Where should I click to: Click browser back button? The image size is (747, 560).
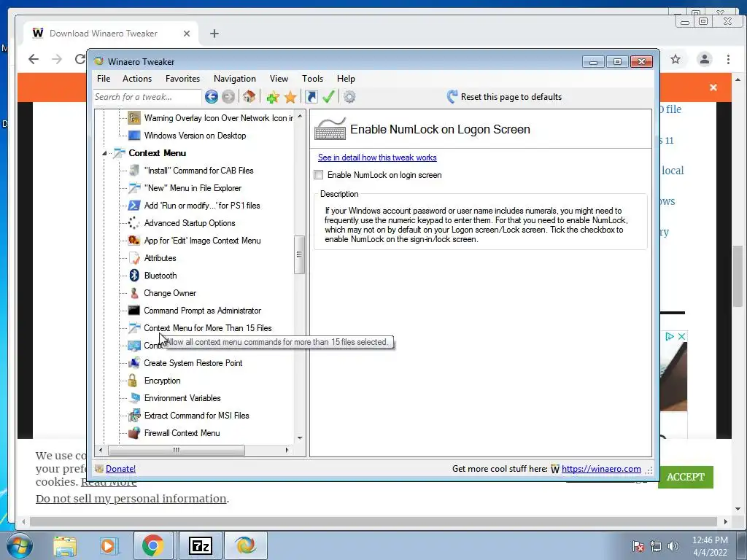pyautogui.click(x=34, y=59)
